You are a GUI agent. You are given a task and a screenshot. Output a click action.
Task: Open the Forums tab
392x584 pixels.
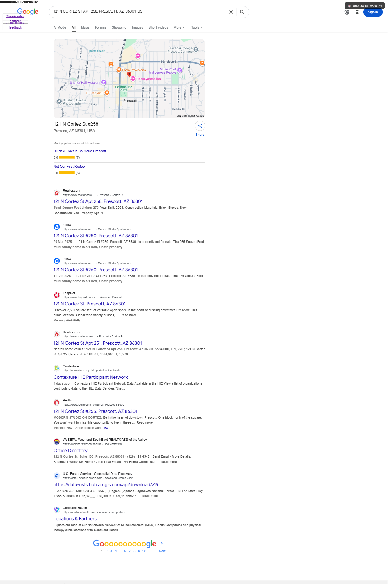pyautogui.click(x=101, y=27)
